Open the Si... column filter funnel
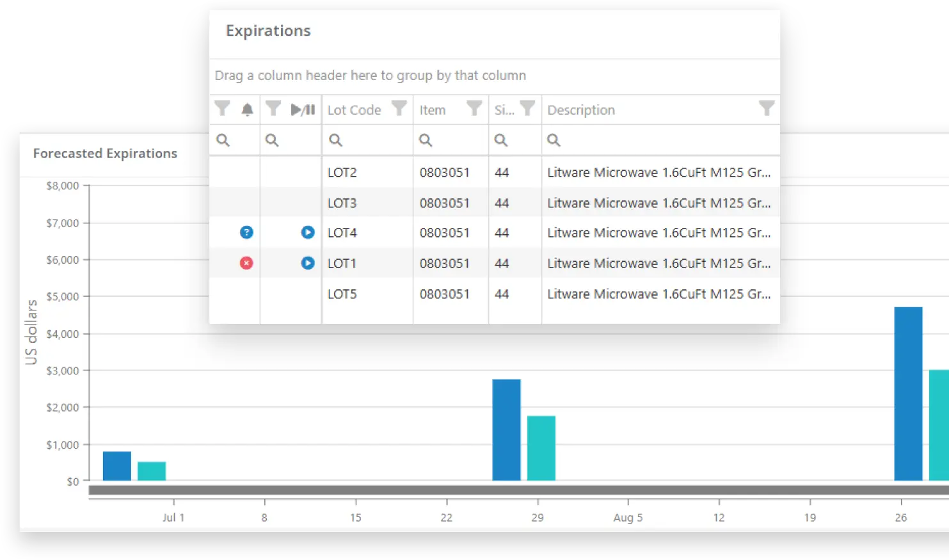 coord(527,109)
